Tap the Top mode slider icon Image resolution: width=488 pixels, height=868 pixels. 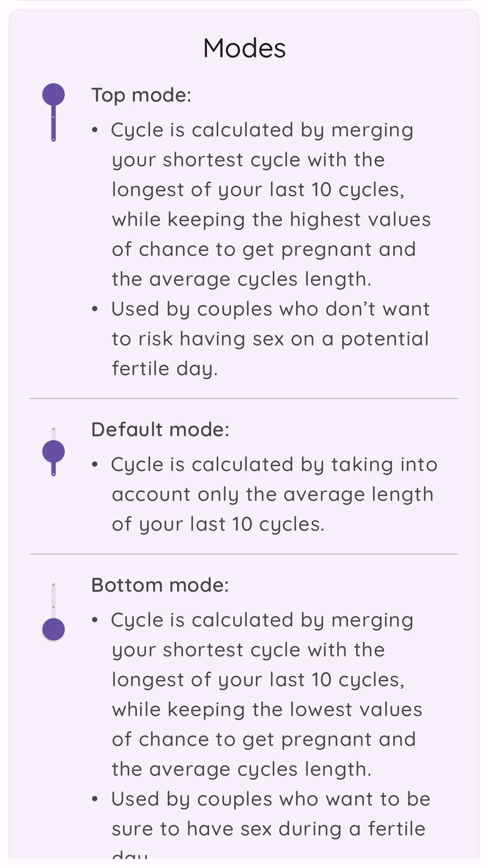point(53,113)
